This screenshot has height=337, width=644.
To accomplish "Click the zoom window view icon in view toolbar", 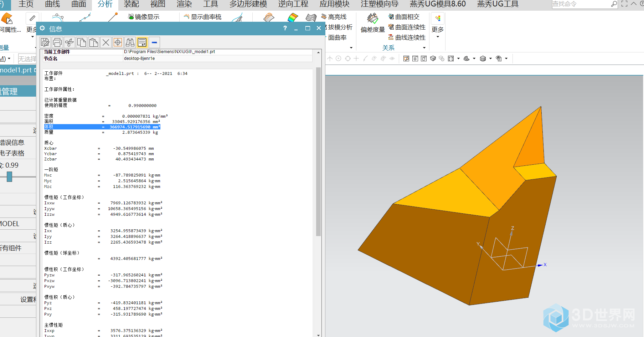I will (x=406, y=58).
